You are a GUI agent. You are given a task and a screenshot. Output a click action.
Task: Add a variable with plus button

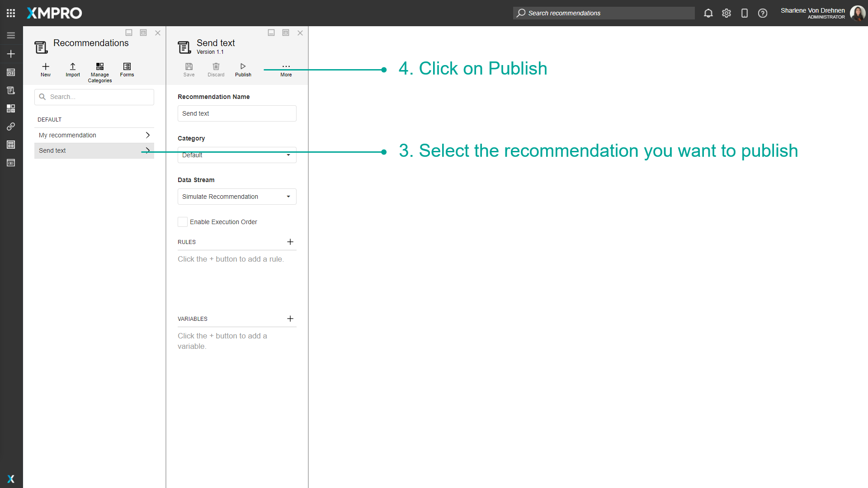pos(290,319)
